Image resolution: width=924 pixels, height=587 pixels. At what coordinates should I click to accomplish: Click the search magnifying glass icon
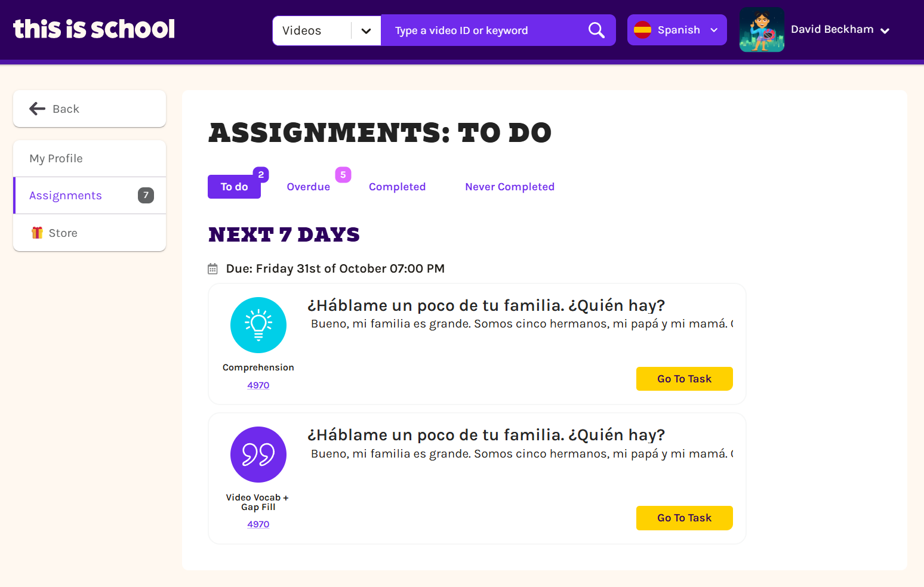click(x=596, y=30)
